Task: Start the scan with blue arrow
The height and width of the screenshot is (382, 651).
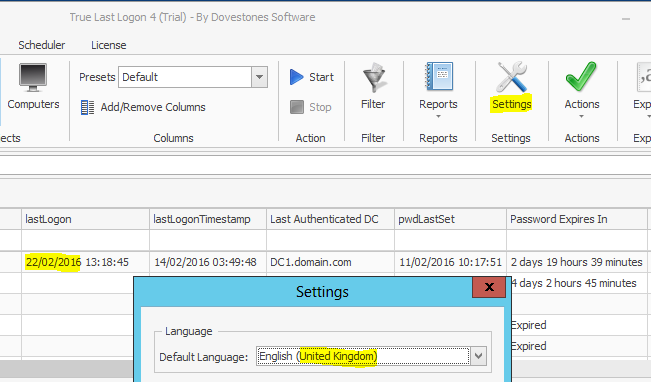Action: pyautogui.click(x=296, y=77)
